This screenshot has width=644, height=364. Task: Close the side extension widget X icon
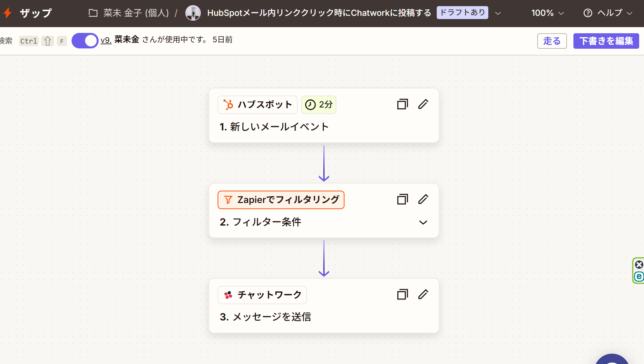point(639,265)
